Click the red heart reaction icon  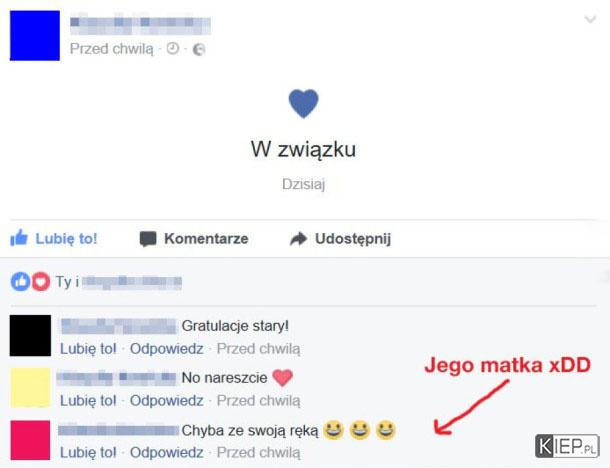click(41, 281)
